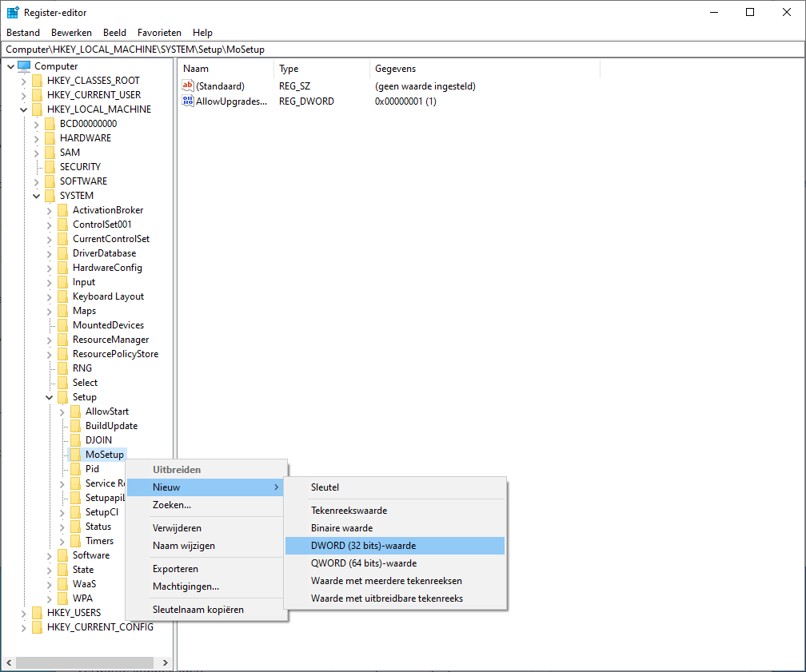Select Machtigingen... in the context menu
Viewport: 806px width, 672px height.
[x=186, y=587]
